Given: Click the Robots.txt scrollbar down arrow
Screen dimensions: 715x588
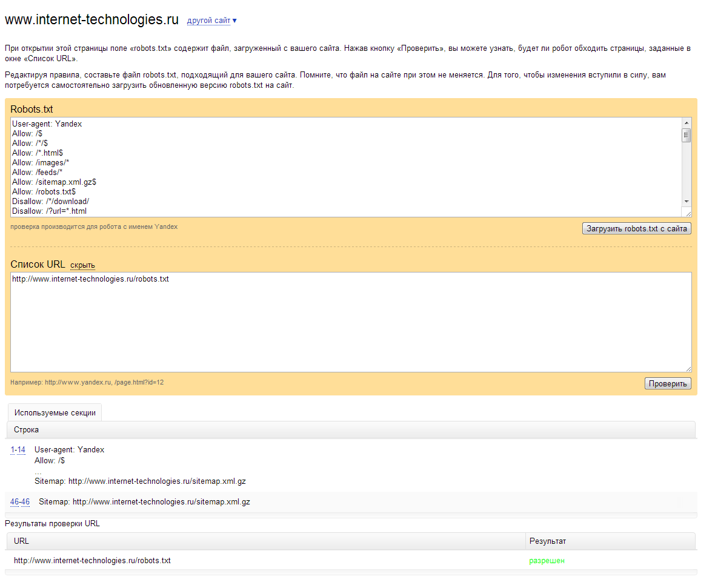Looking at the screenshot, I should pos(686,201).
